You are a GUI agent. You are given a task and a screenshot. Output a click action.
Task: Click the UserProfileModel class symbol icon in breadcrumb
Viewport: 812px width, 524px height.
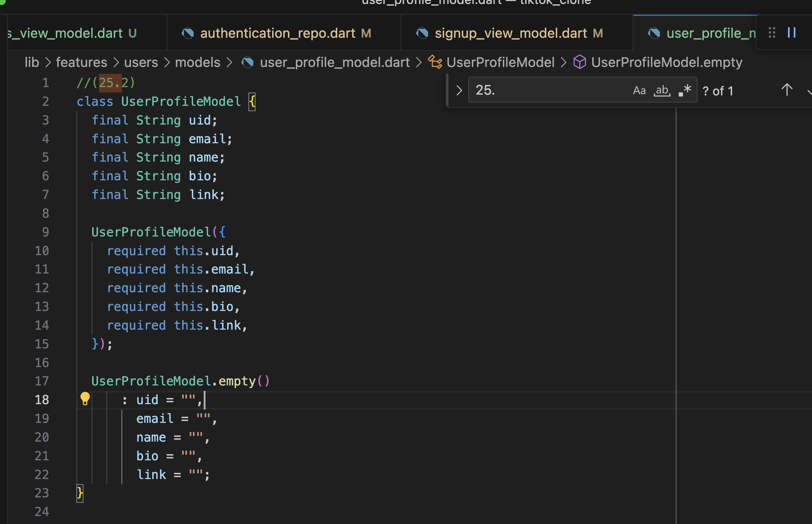(435, 62)
